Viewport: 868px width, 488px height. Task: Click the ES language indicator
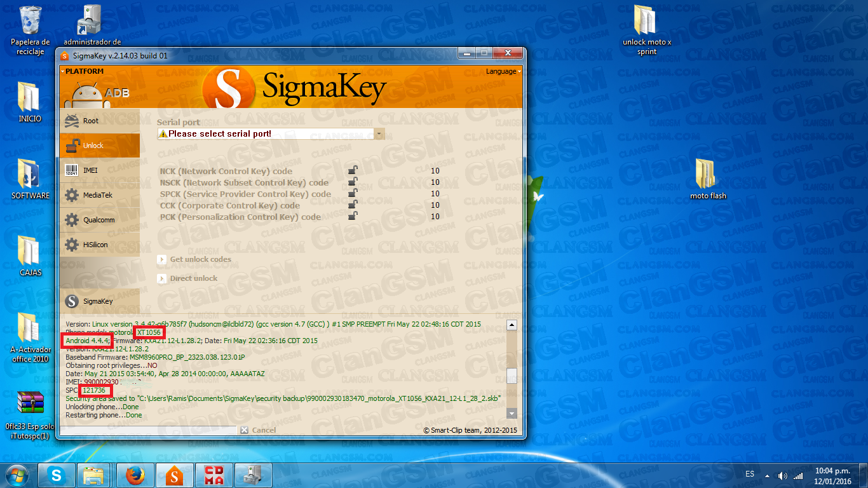pos(750,475)
